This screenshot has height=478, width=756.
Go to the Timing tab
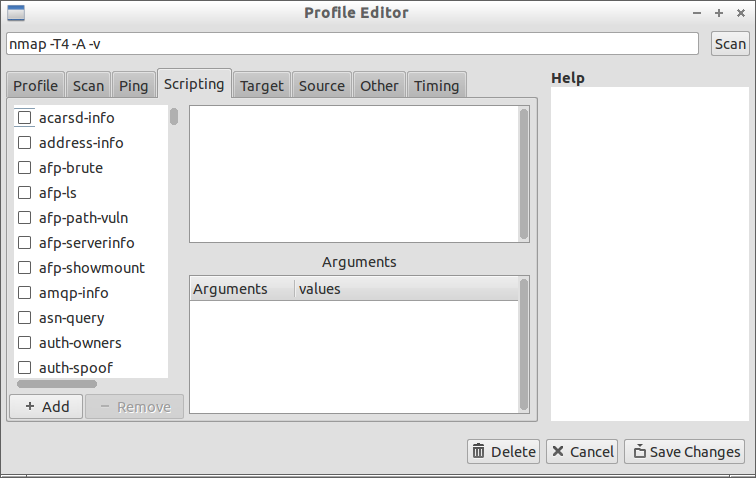[x=436, y=85]
